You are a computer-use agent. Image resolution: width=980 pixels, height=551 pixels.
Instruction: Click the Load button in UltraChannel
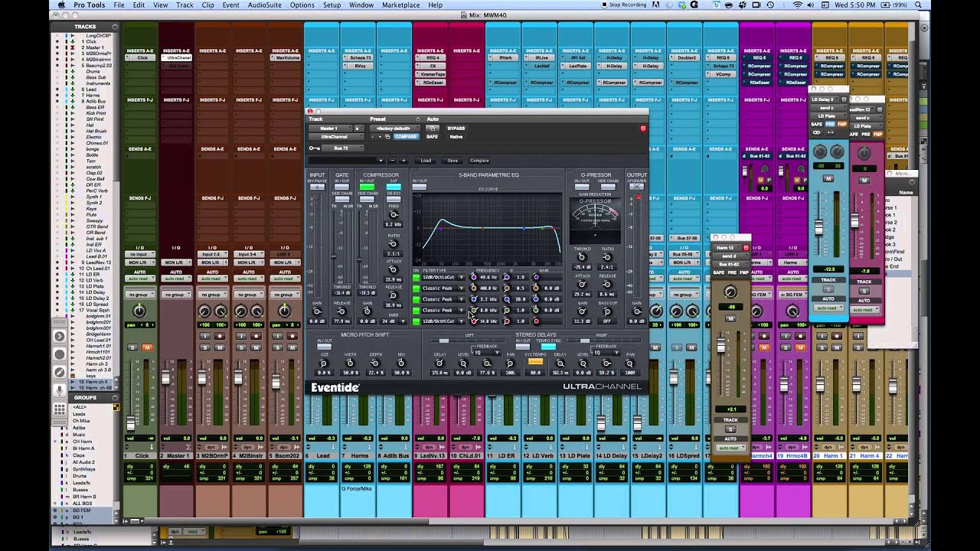(x=426, y=161)
